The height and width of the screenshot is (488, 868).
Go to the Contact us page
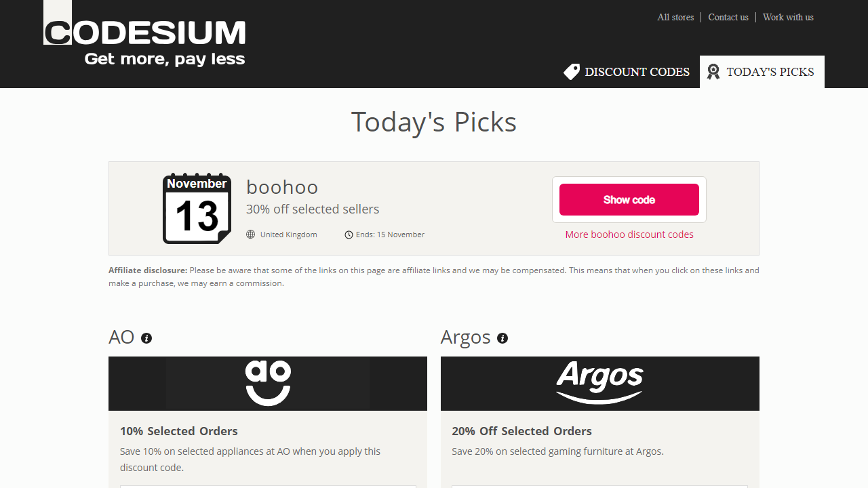[x=728, y=17]
